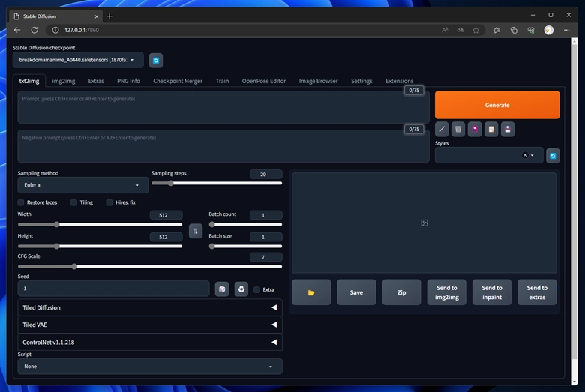Open a new browser tab
The image size is (585, 392).
coord(109,16)
